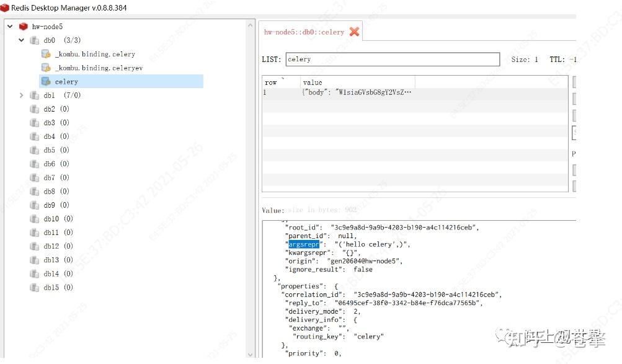Select db0 (3/3) in the tree
Screen dimensions: 622x364
pyautogui.click(x=62, y=40)
